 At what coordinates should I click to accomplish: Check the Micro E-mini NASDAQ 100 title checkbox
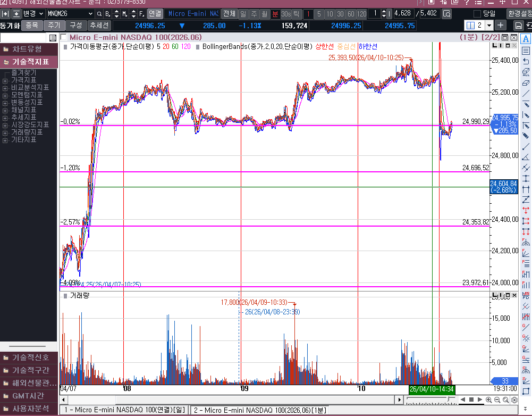point(64,37)
